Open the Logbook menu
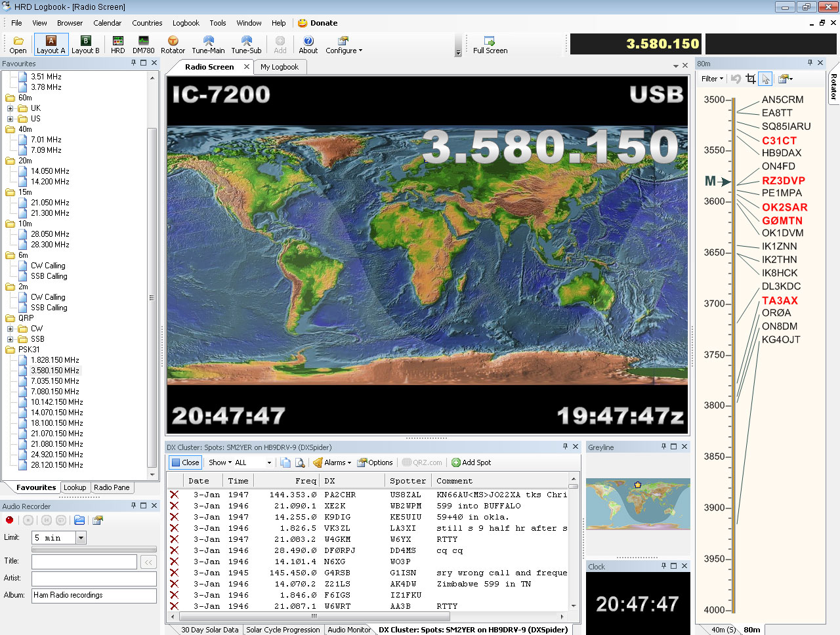Image resolution: width=840 pixels, height=635 pixels. 186,23
